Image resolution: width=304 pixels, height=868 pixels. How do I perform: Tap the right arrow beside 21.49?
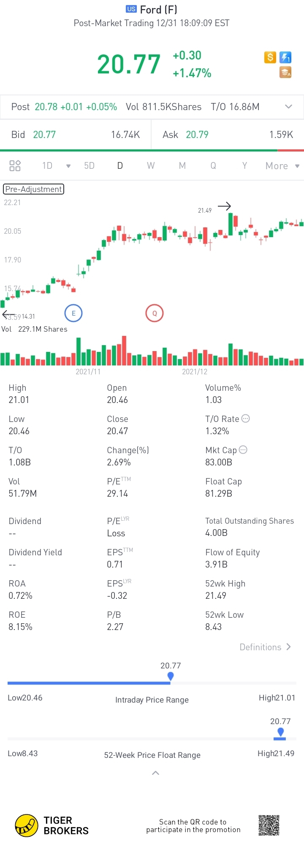coord(224,206)
